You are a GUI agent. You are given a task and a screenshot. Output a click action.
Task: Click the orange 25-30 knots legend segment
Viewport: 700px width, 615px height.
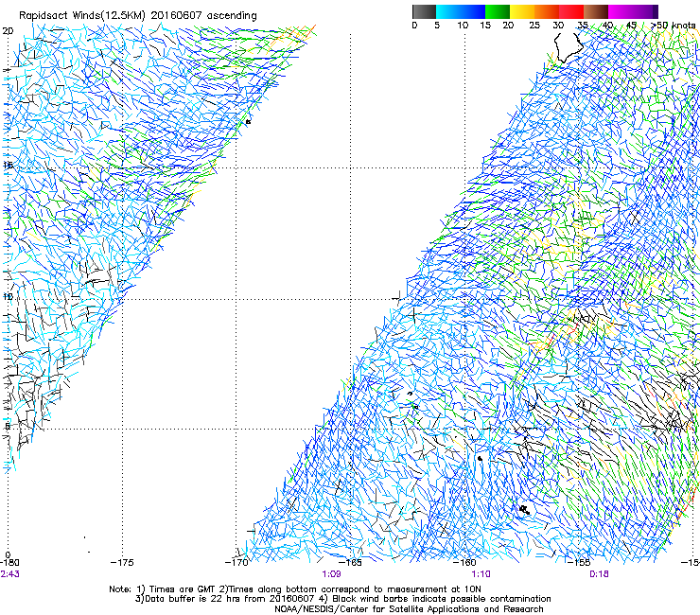click(547, 11)
